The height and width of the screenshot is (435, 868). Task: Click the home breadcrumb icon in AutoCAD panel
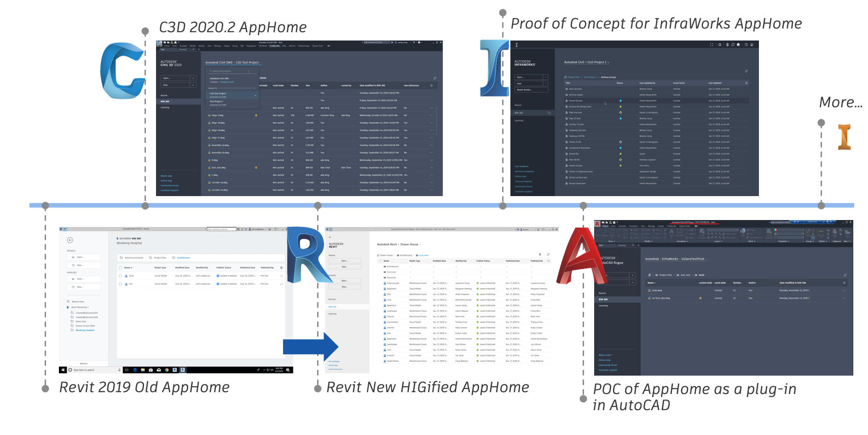coord(650,275)
